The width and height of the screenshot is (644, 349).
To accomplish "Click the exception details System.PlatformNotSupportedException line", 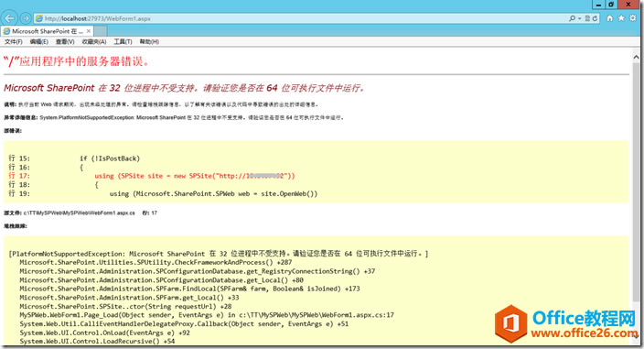I will (x=174, y=117).
